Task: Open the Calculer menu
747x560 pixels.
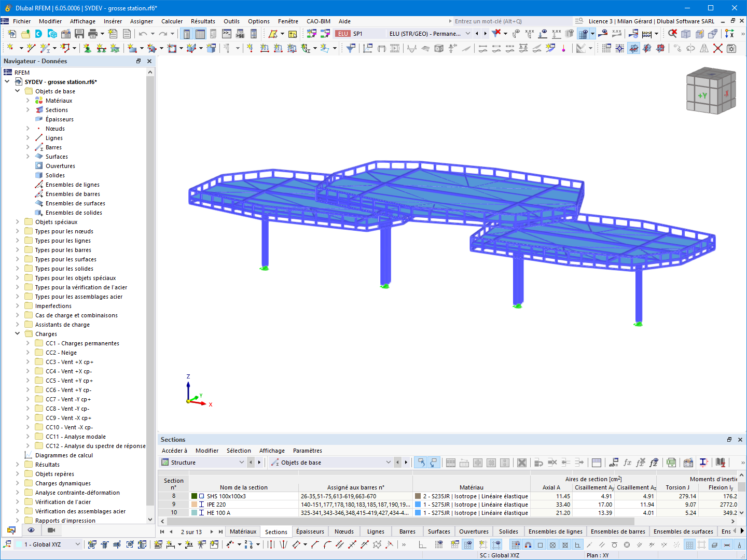Action: pos(172,21)
